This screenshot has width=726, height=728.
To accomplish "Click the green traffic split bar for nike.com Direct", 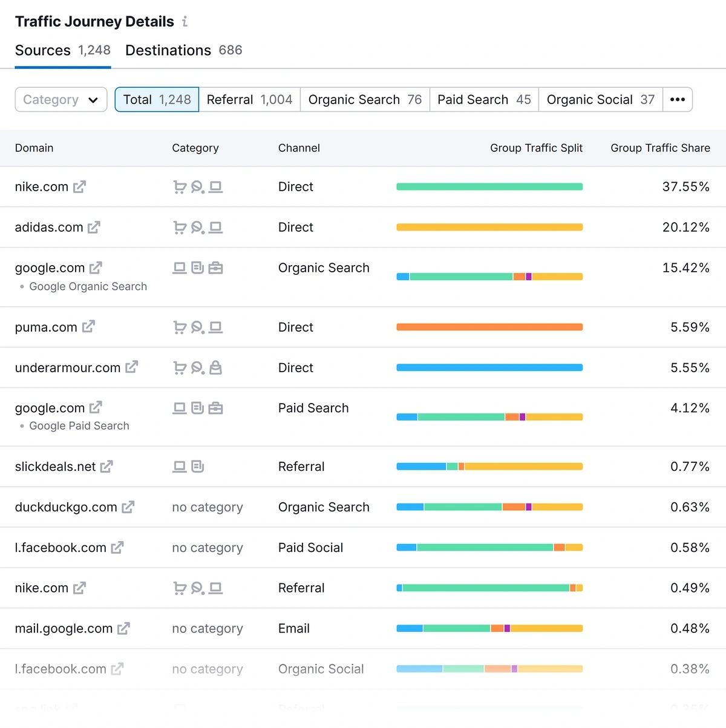I will click(489, 187).
